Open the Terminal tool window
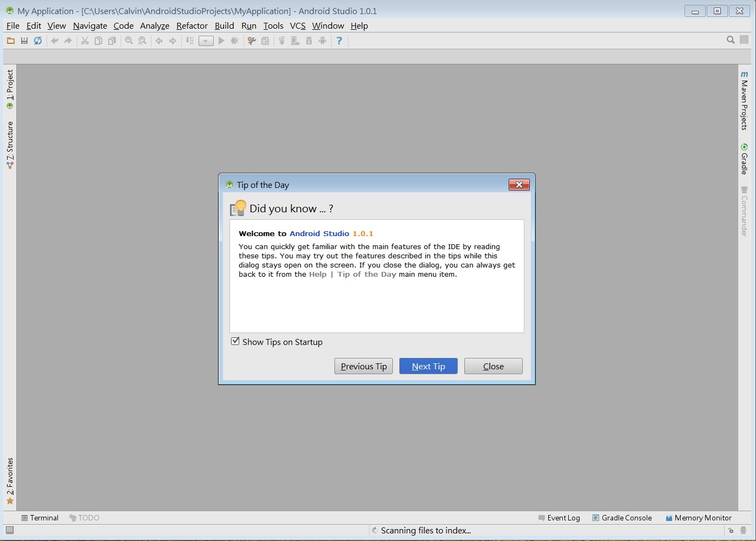Image resolution: width=756 pixels, height=541 pixels. click(40, 518)
